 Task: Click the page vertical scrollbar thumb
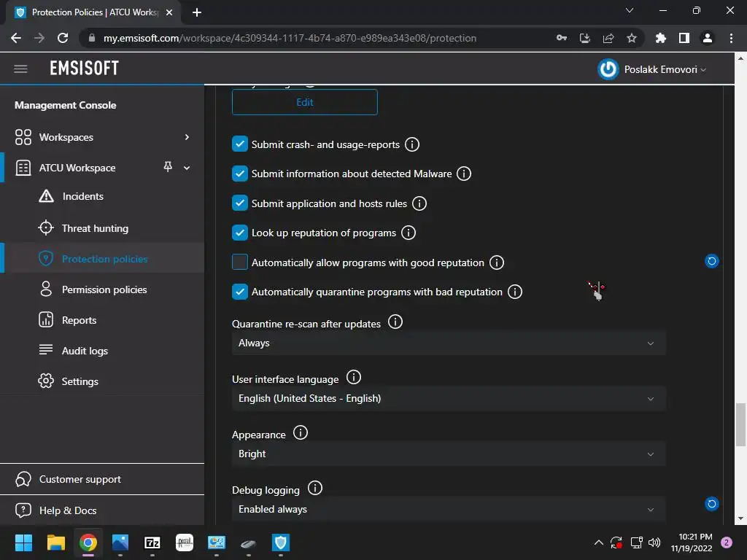point(740,425)
